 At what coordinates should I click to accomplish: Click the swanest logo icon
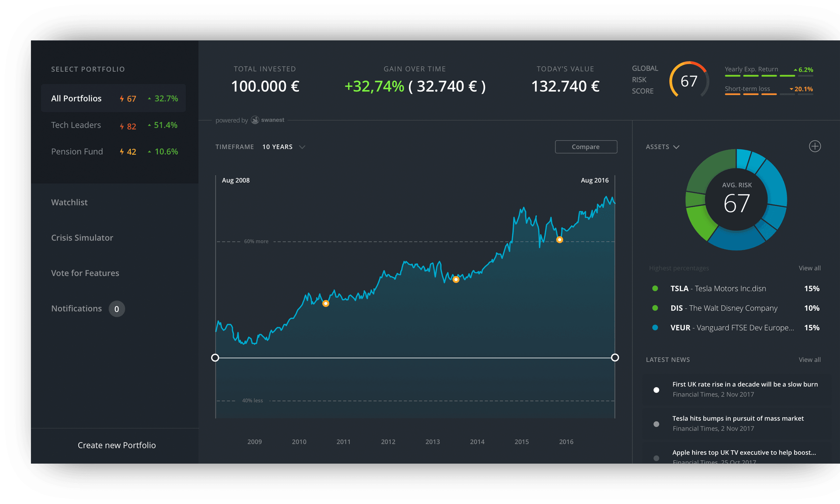click(x=255, y=120)
